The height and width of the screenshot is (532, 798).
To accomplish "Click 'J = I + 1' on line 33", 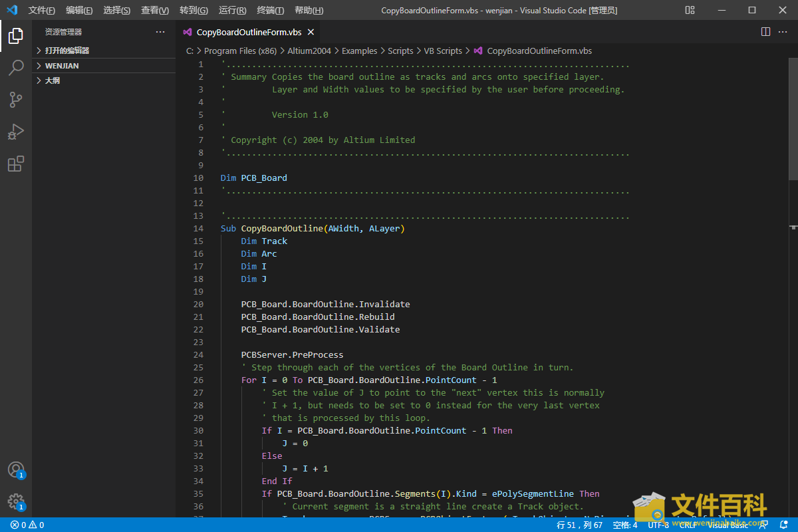I will click(x=305, y=469).
